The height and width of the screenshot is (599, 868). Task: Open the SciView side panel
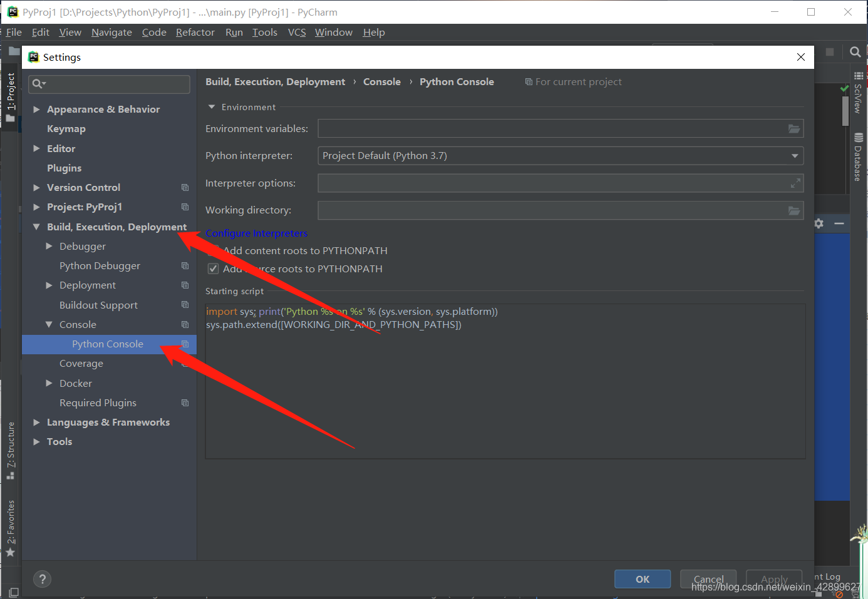pos(858,93)
